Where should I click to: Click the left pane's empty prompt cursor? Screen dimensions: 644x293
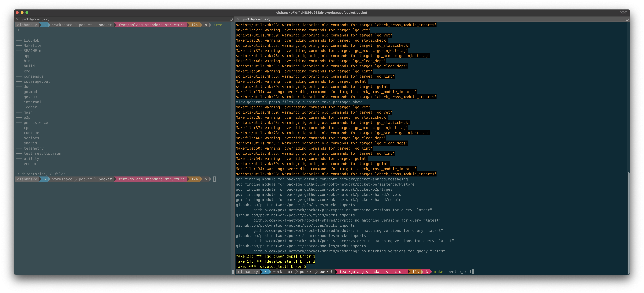pos(214,179)
